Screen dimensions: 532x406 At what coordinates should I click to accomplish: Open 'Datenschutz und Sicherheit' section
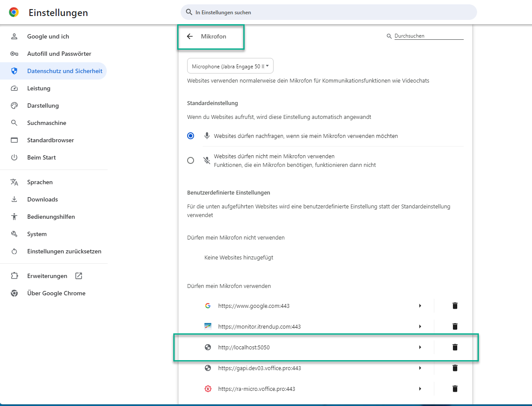[x=64, y=71]
